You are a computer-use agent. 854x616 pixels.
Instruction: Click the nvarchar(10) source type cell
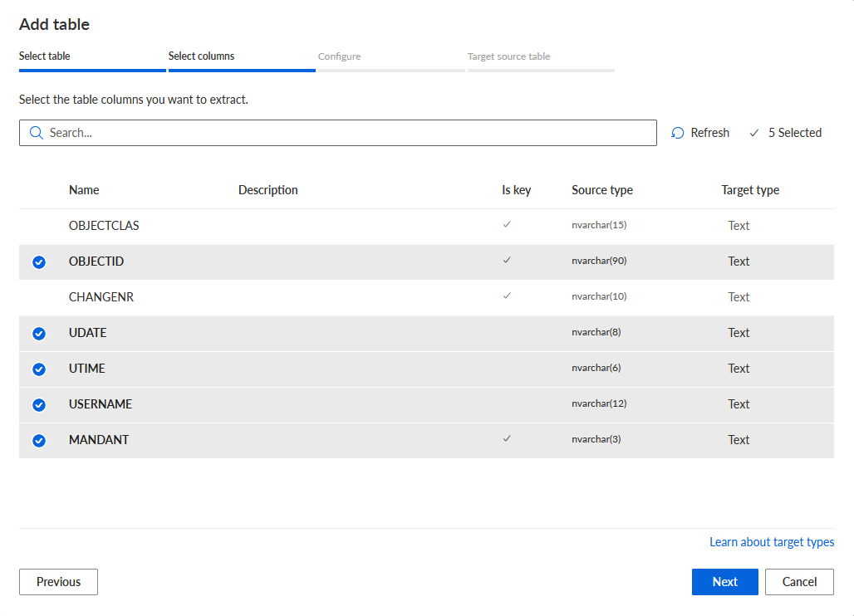599,296
